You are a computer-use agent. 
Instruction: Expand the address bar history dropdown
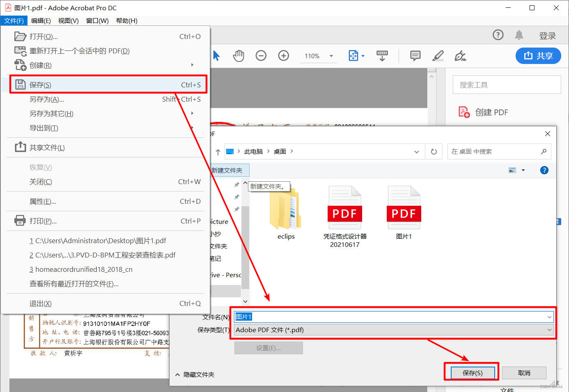tap(417, 152)
